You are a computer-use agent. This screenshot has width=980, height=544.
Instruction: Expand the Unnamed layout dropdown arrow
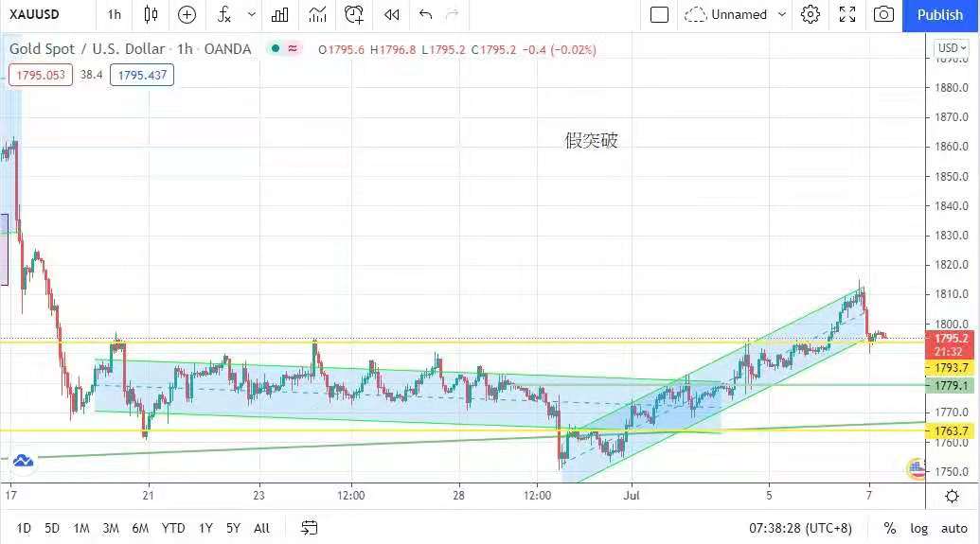(x=782, y=14)
